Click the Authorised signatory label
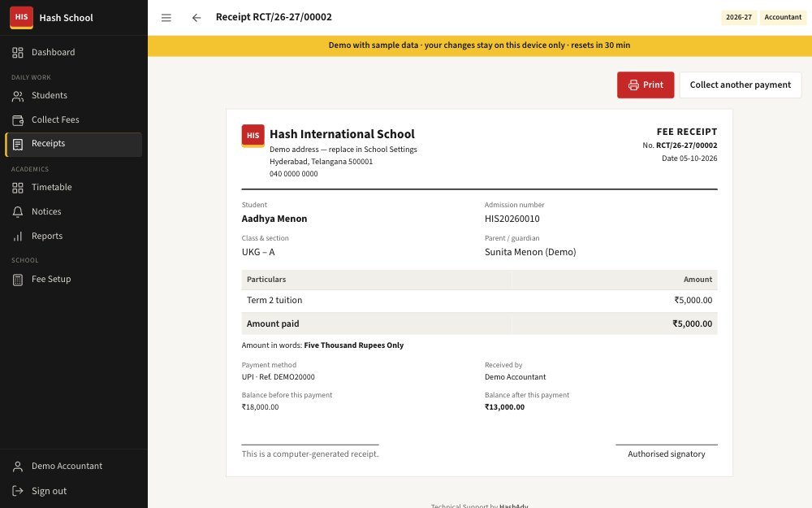Viewport: 812px width, 508px height. click(x=666, y=454)
